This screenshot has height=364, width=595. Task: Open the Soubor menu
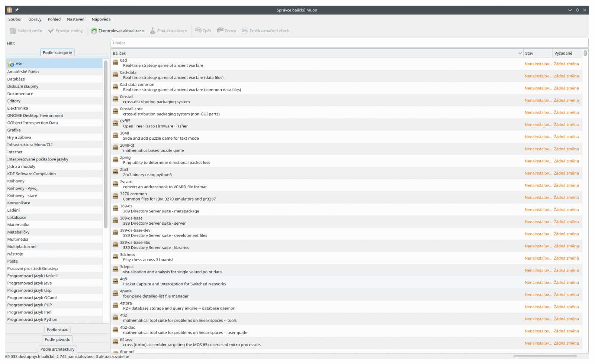click(x=15, y=19)
